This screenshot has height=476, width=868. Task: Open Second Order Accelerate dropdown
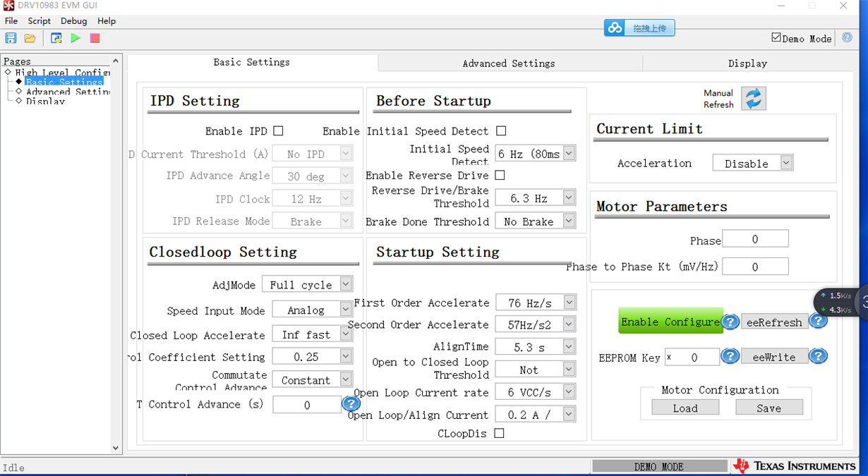point(536,324)
